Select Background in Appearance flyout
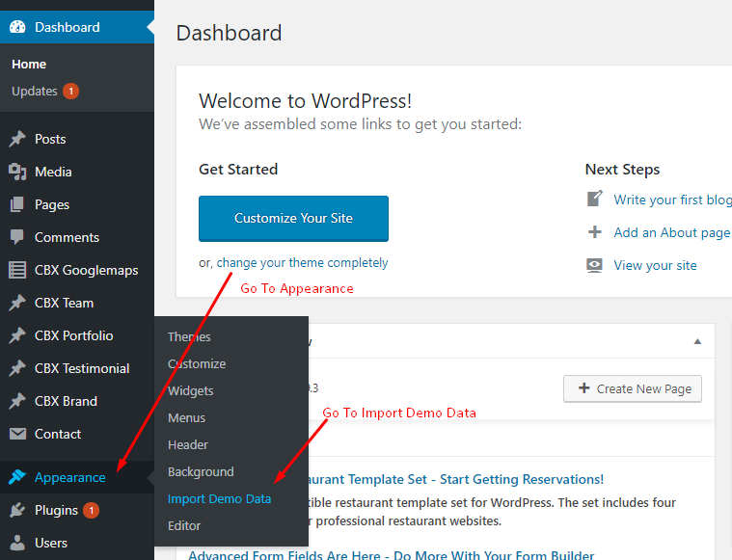The image size is (732, 560). point(201,471)
